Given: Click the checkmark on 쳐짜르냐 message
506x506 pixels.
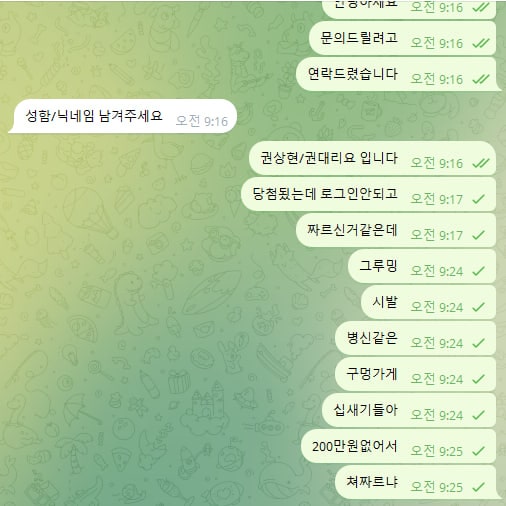Looking at the screenshot, I should click(x=479, y=487).
